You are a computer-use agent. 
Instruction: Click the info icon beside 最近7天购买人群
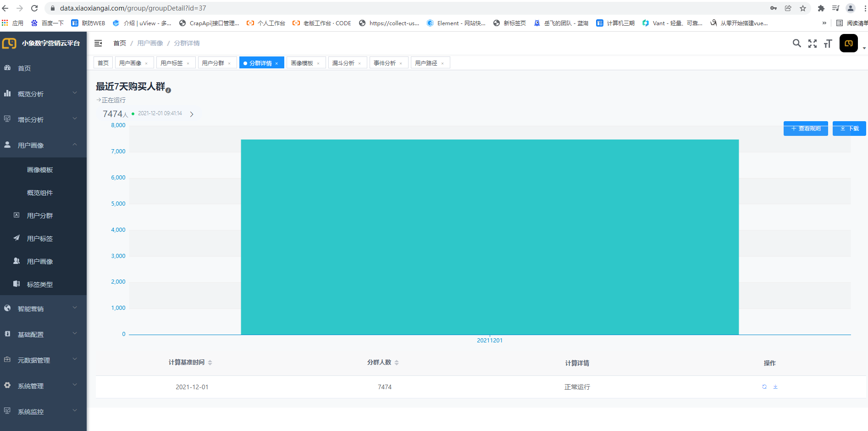168,90
